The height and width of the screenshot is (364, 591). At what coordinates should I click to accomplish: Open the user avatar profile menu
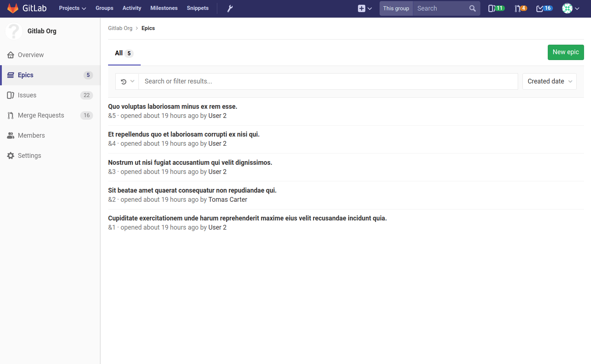tap(570, 8)
